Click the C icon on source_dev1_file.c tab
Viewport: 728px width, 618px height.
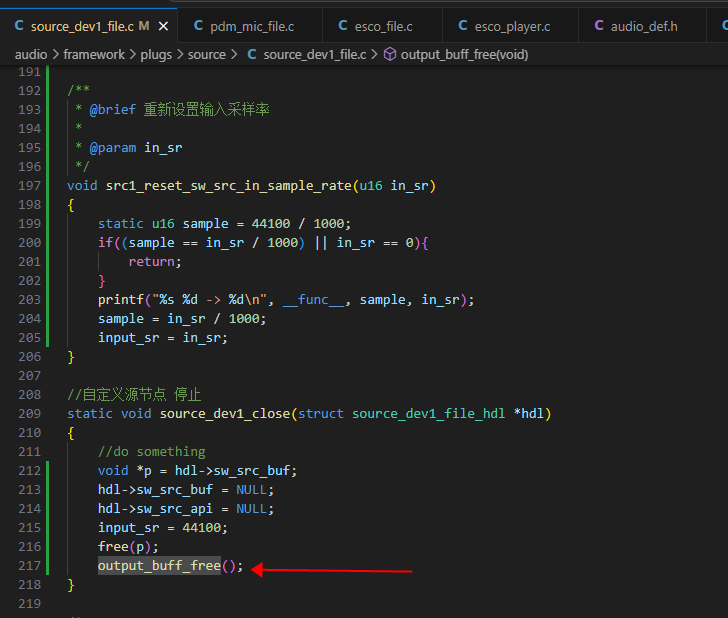click(19, 26)
